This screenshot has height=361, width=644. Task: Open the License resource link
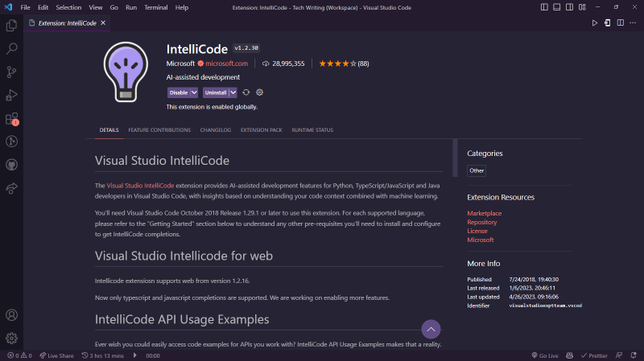coord(477,231)
